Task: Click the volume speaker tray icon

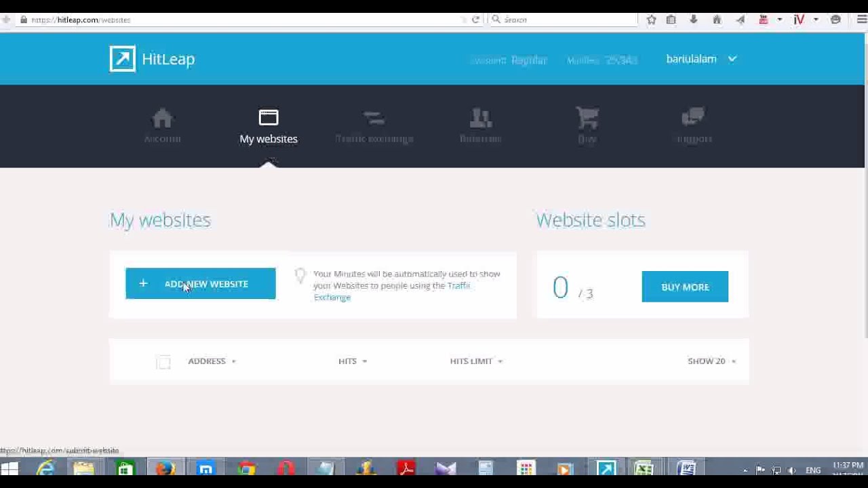Action: 791,470
